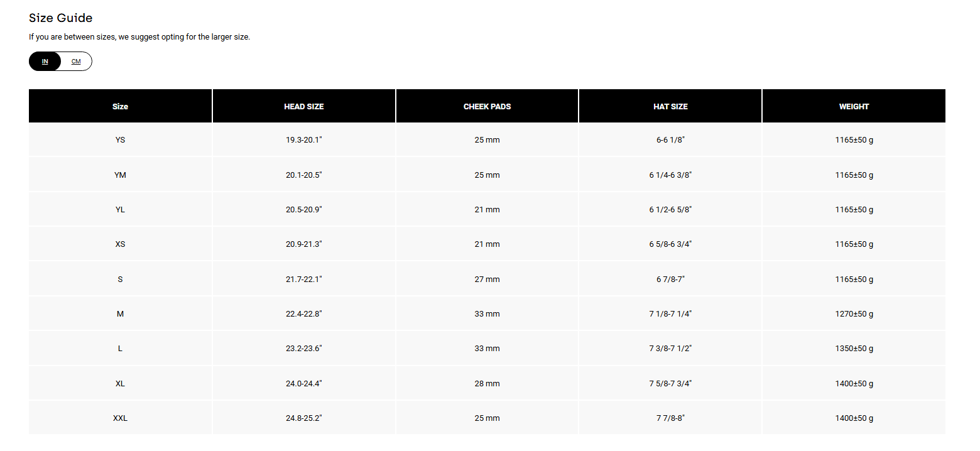Click the 23.2-23.6" head size cell
This screenshot has width=980, height=451.
pos(303,349)
